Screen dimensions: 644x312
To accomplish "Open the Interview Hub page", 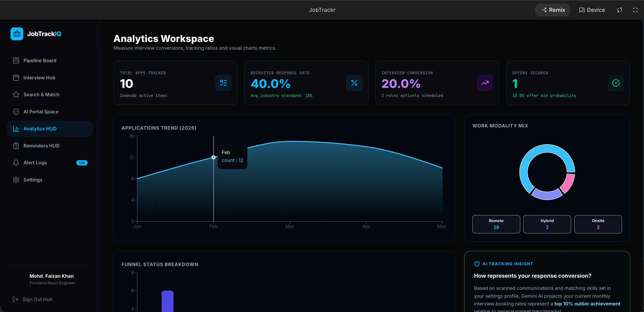I will point(50,78).
